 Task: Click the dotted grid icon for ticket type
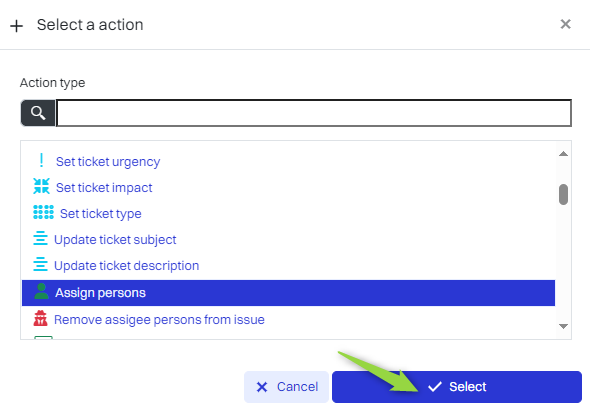click(43, 212)
